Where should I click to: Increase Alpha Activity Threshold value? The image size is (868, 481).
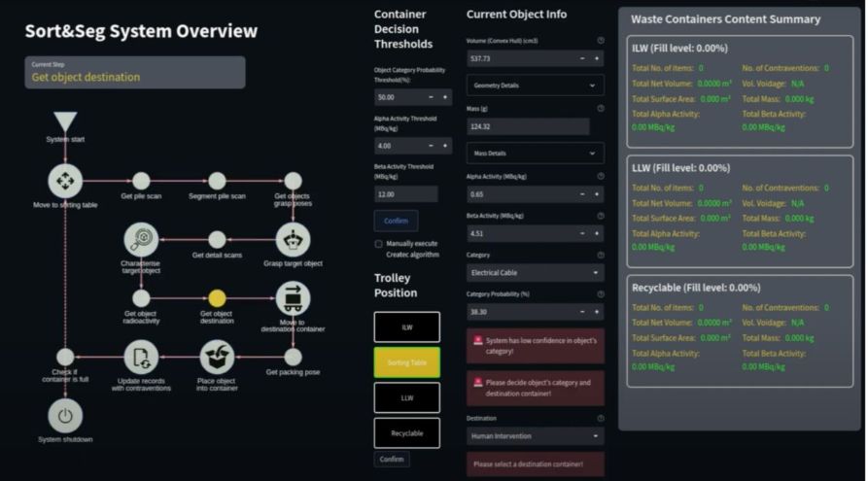(445, 146)
